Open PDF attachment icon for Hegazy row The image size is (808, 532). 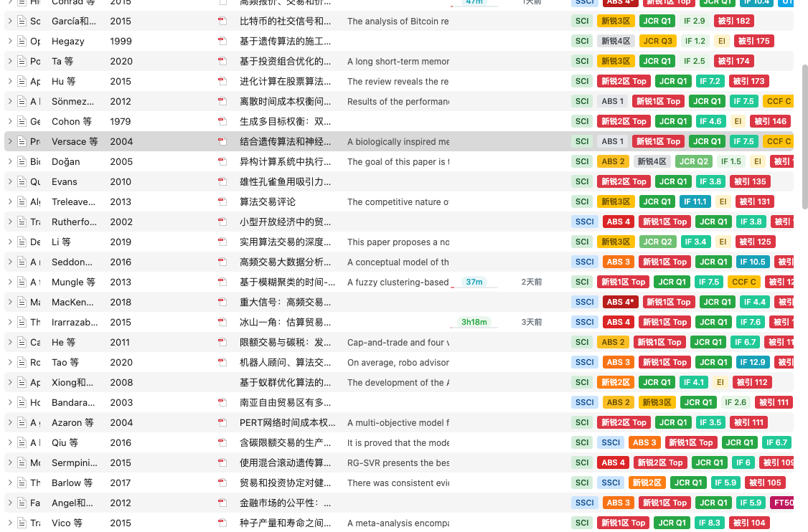222,41
